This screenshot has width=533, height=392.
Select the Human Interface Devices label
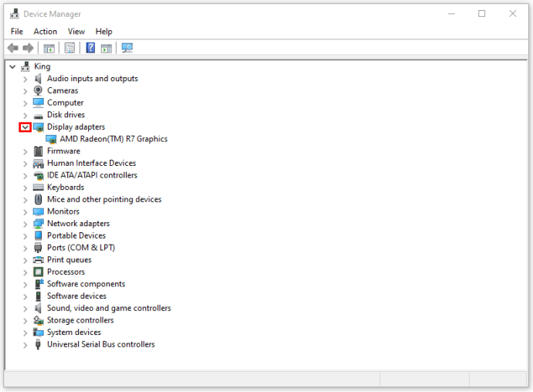coord(91,163)
